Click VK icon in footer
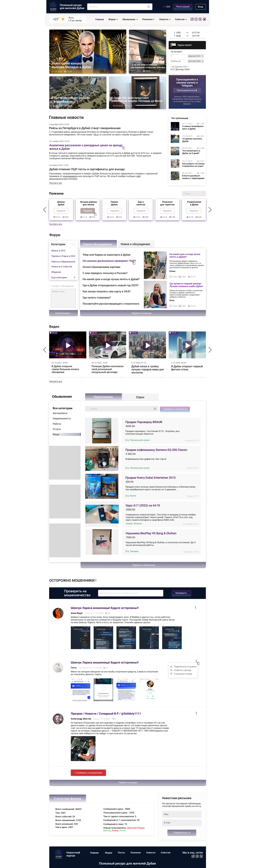The width and height of the screenshot is (255, 868). (201, 856)
